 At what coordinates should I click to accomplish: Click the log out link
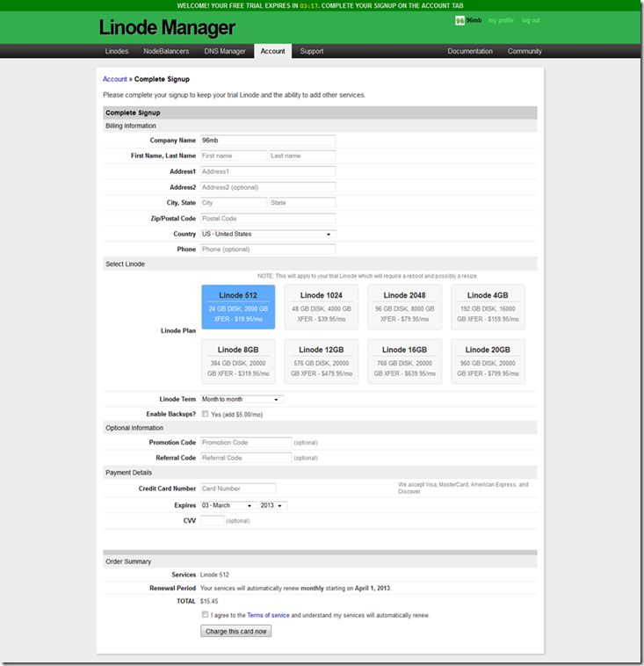pos(531,20)
